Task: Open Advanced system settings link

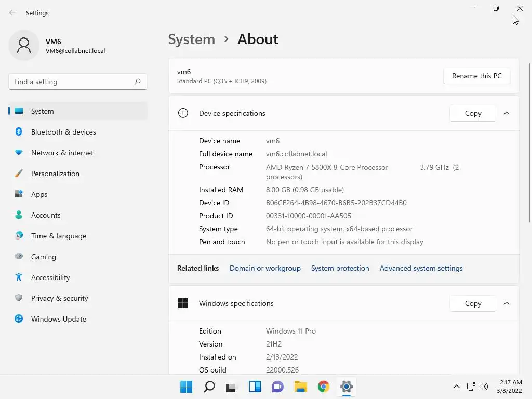Action: pyautogui.click(x=421, y=268)
